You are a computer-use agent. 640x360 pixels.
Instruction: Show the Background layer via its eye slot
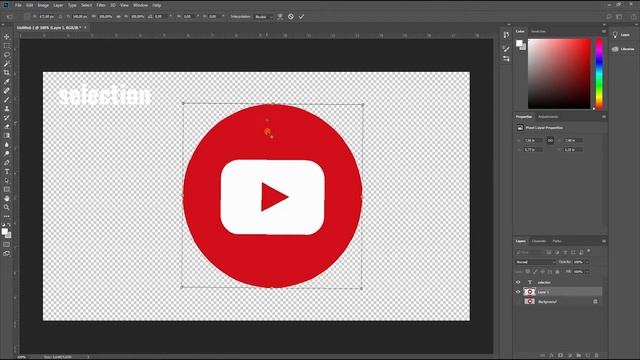pyautogui.click(x=518, y=302)
